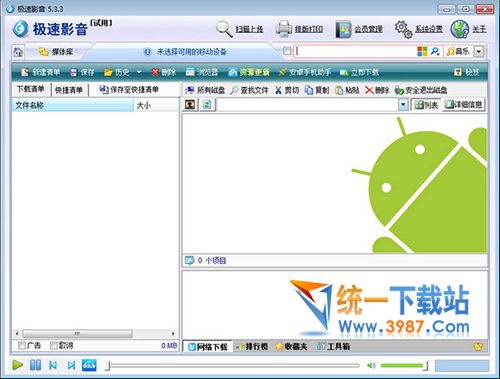Enable the 广告 checkbox

point(22,345)
